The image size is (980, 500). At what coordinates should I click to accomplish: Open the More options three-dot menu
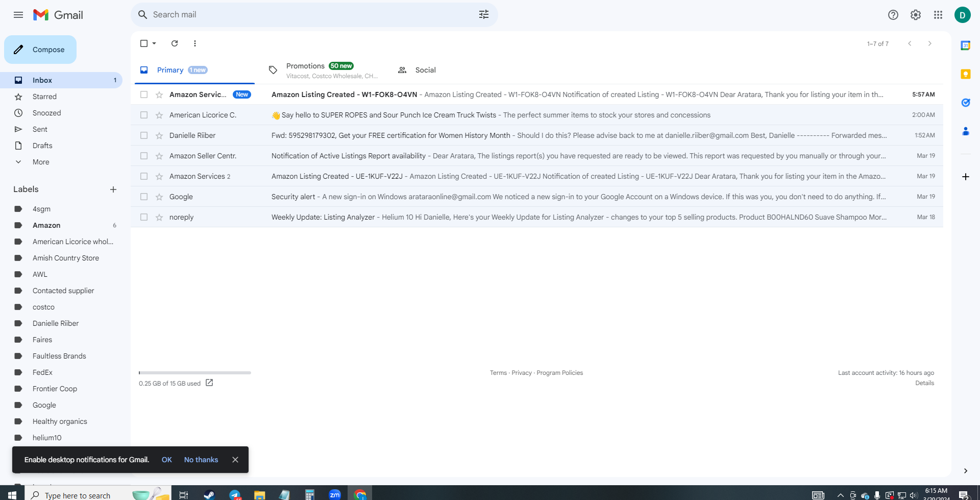[x=195, y=43]
